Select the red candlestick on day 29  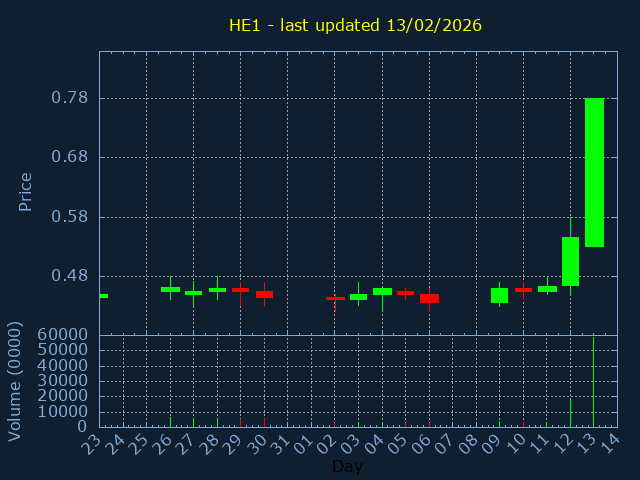pyautogui.click(x=240, y=290)
